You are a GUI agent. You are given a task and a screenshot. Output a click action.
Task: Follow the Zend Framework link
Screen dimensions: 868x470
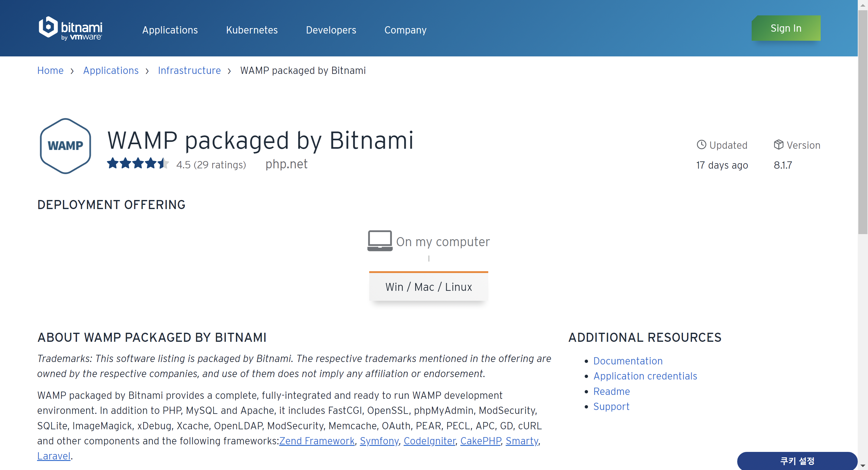point(317,441)
